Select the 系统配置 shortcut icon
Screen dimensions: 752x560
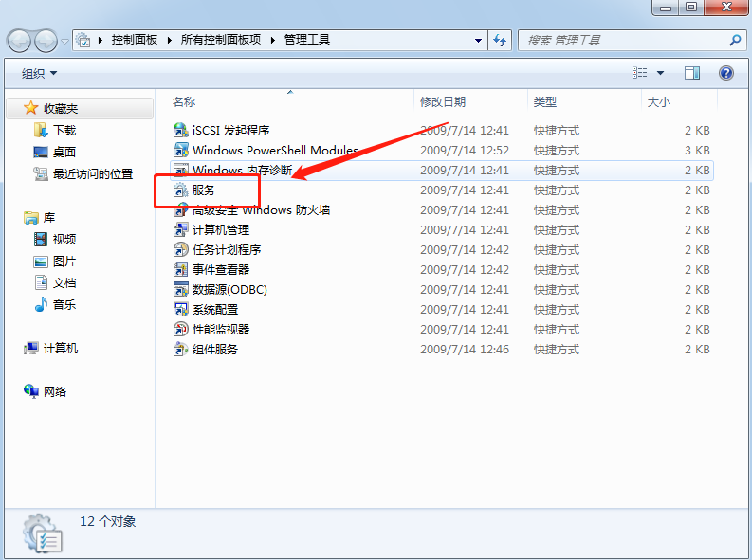[180, 310]
